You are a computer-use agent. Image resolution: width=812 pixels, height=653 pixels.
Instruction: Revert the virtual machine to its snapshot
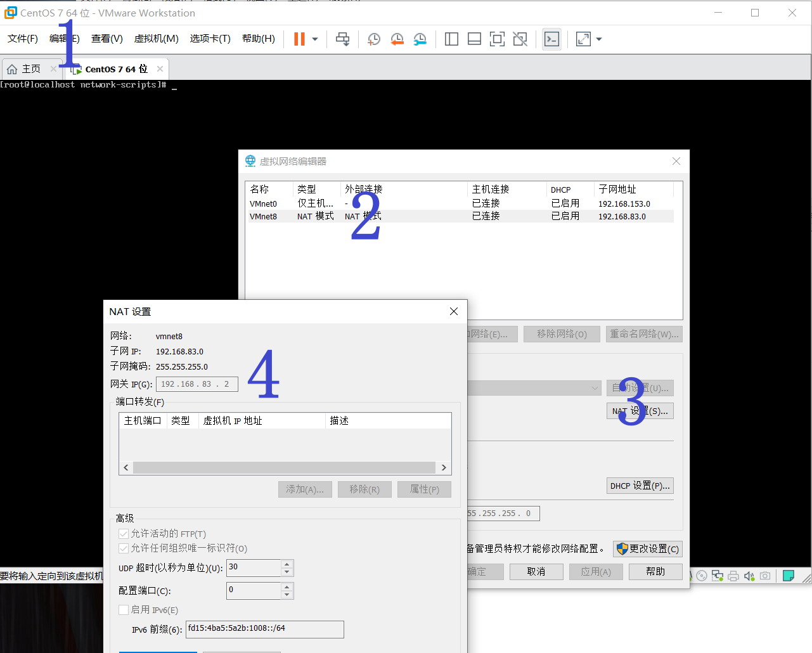pyautogui.click(x=398, y=39)
